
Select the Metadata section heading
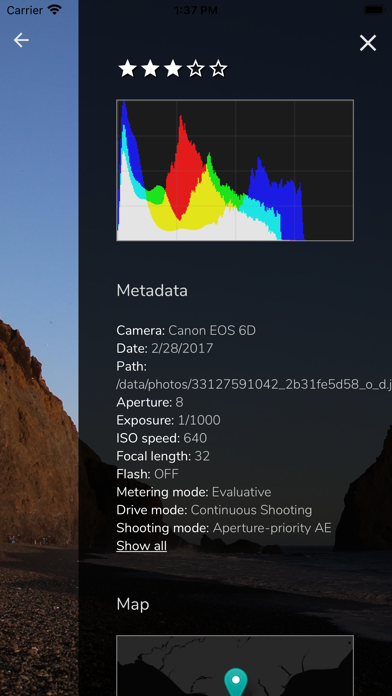coord(152,291)
